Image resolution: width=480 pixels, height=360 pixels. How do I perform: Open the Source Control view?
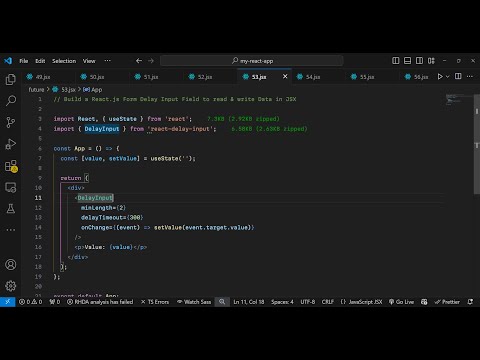coord(11,122)
